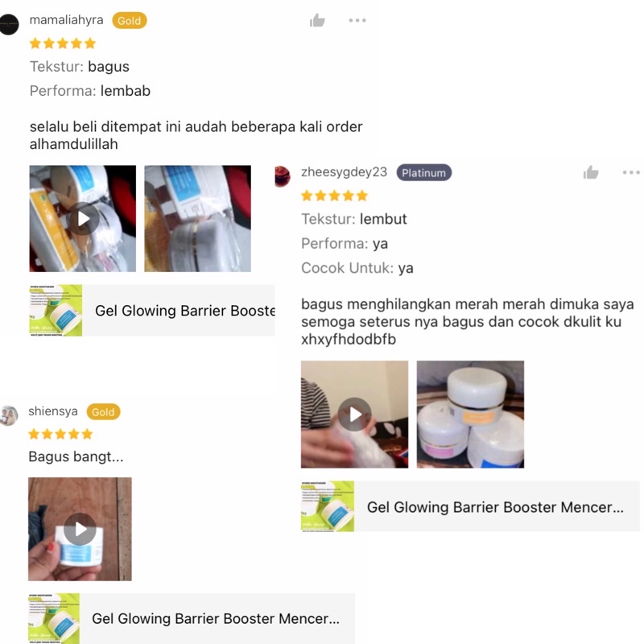Like mamaliahyra's review with thumbs-up

[x=317, y=20]
